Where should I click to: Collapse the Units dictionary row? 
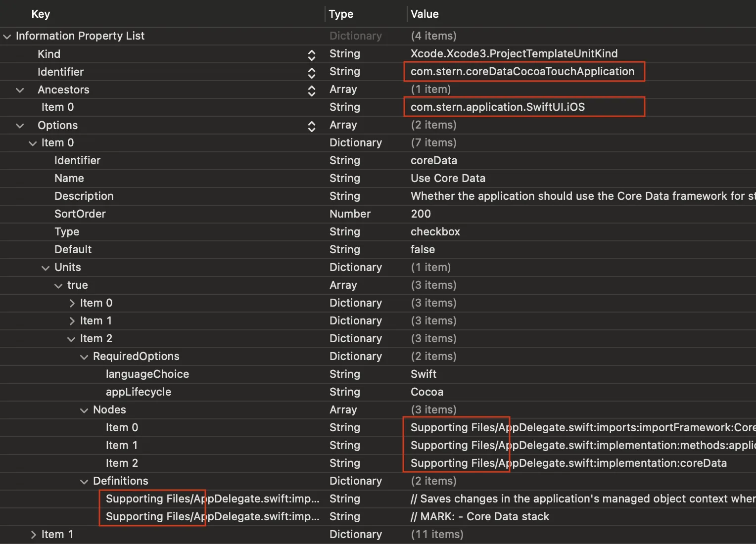[x=46, y=268]
